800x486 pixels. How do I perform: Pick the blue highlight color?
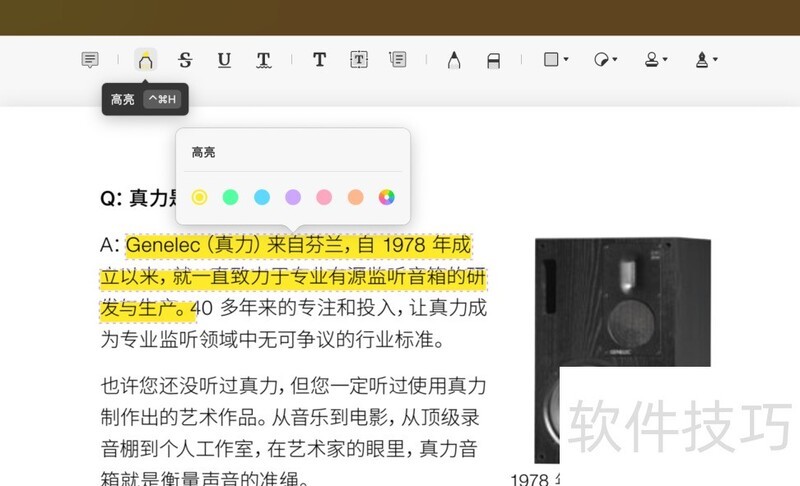click(x=262, y=197)
